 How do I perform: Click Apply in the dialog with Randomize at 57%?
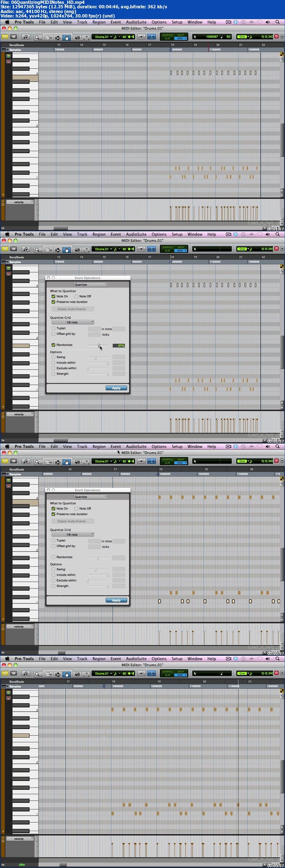116,388
